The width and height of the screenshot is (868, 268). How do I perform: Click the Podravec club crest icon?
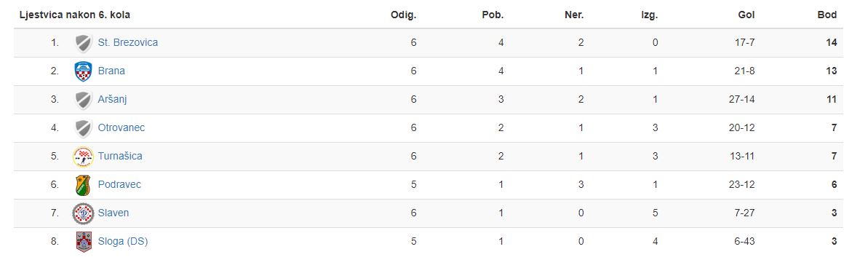point(84,185)
